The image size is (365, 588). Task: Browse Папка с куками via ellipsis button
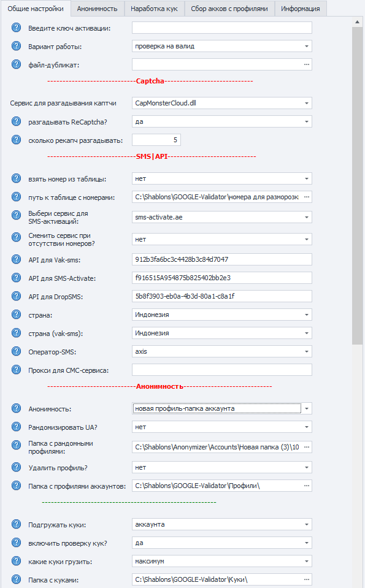pyautogui.click(x=307, y=579)
